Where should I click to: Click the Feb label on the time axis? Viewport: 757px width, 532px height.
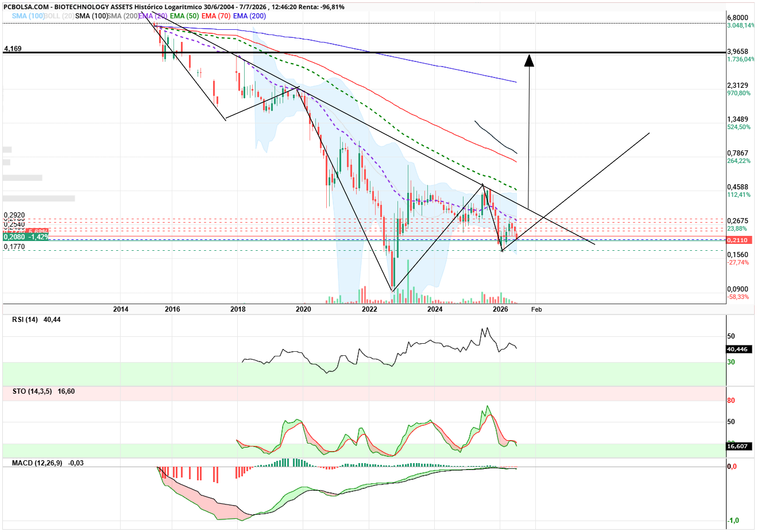click(x=536, y=309)
